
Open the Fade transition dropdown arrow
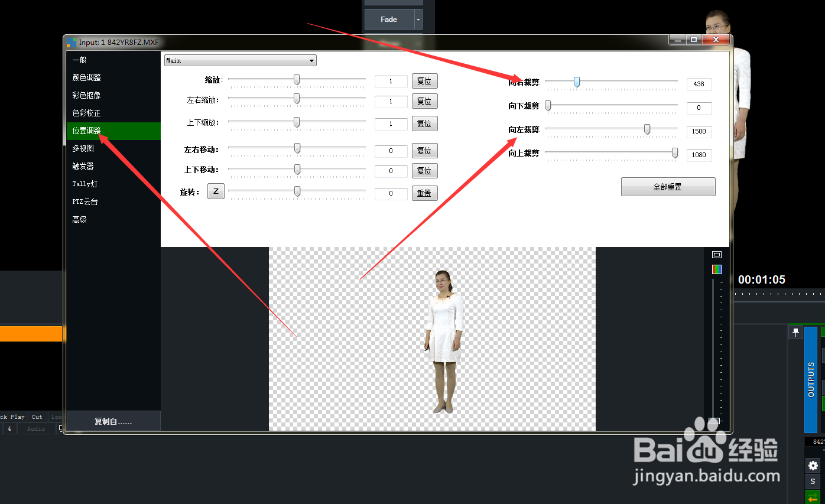coord(417,19)
